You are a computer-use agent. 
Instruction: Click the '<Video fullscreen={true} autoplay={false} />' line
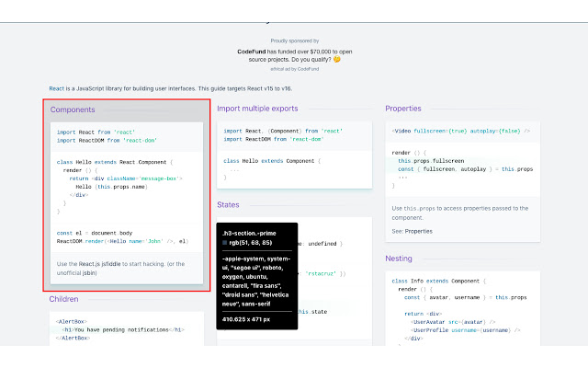461,131
